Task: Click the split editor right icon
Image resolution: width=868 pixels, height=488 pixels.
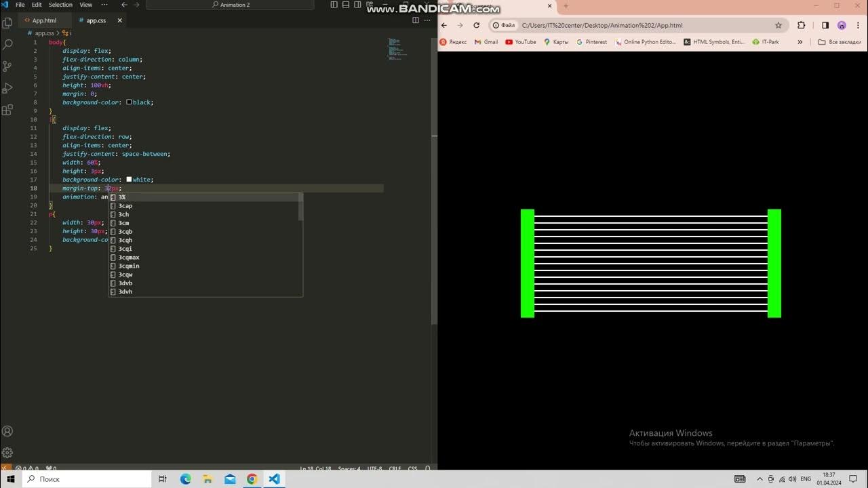Action: (x=416, y=20)
